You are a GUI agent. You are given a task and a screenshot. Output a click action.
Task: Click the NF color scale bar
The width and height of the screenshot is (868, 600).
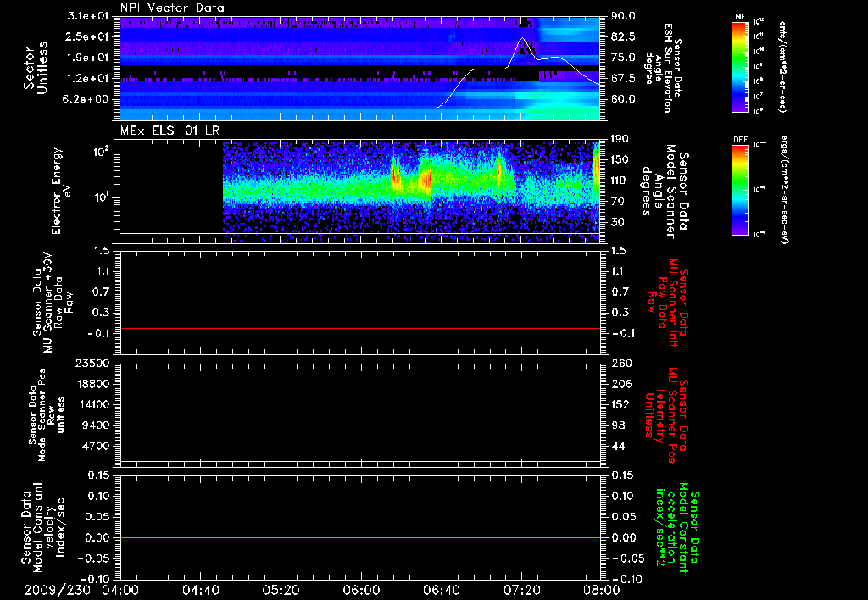[740, 67]
